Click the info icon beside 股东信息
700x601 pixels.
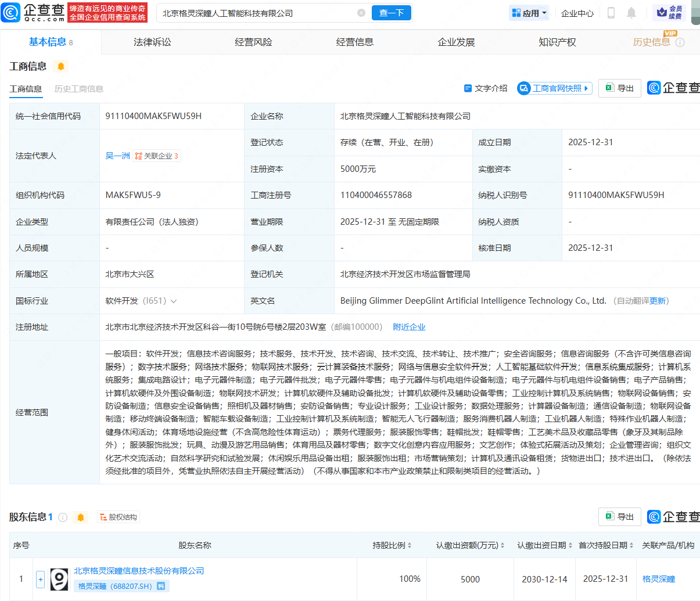tap(63, 517)
